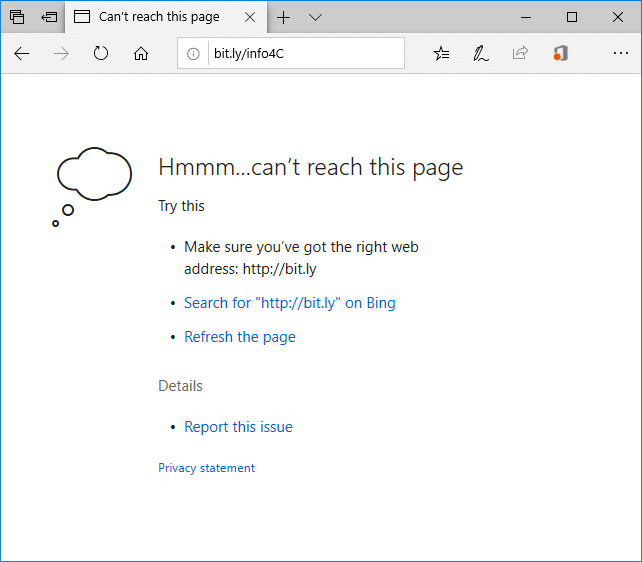Go back to the previous page
Image resolution: width=642 pixels, height=562 pixels.
pos(22,54)
